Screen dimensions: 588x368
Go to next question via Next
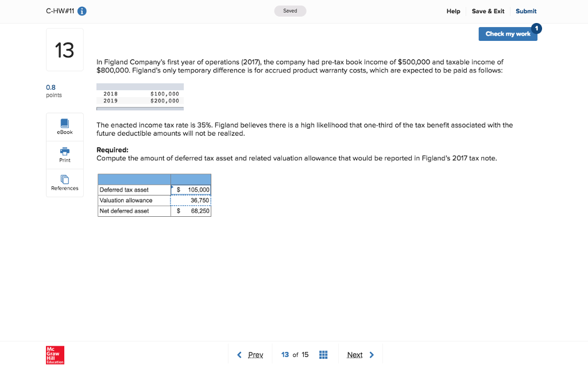pyautogui.click(x=355, y=355)
